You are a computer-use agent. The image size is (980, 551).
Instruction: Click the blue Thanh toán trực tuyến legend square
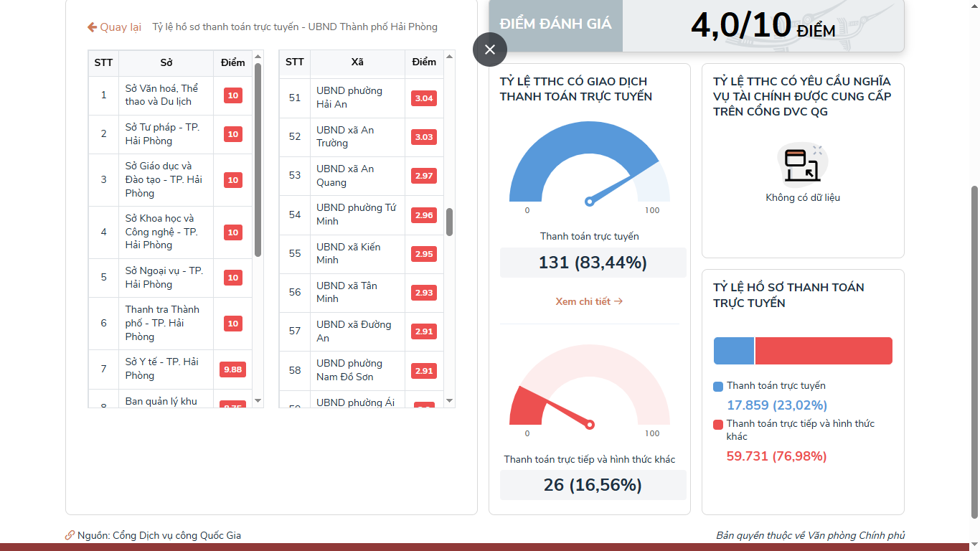click(x=718, y=387)
